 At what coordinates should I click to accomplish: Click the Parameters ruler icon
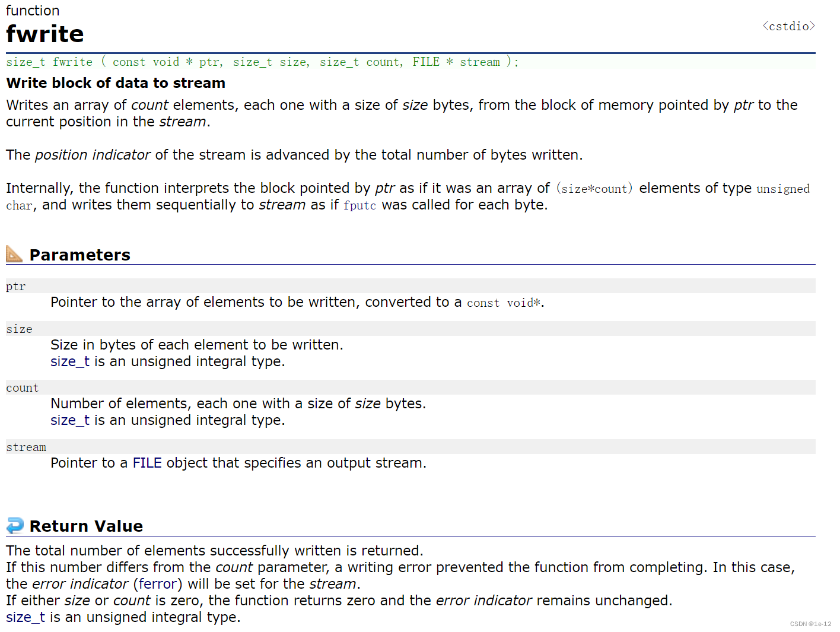14,254
